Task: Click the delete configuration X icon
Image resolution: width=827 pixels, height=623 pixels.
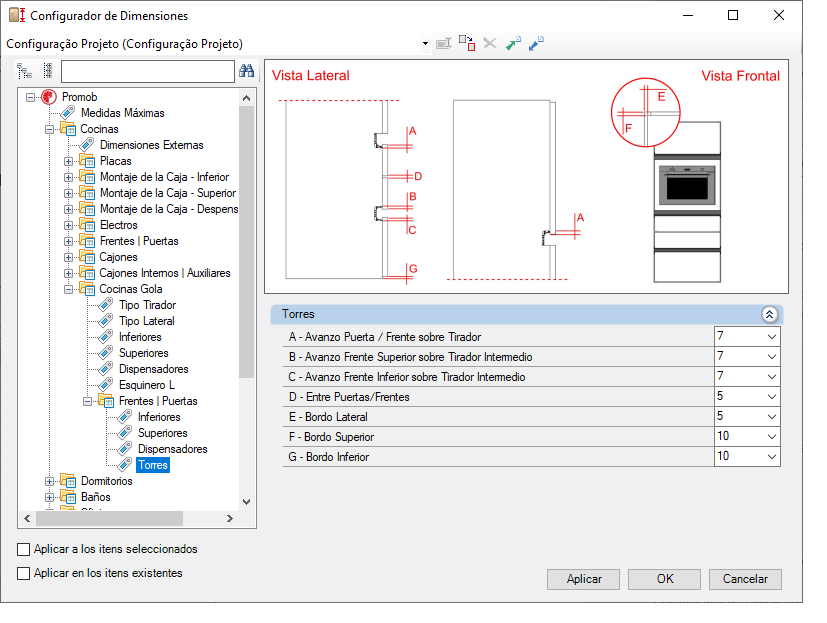Action: (x=490, y=43)
